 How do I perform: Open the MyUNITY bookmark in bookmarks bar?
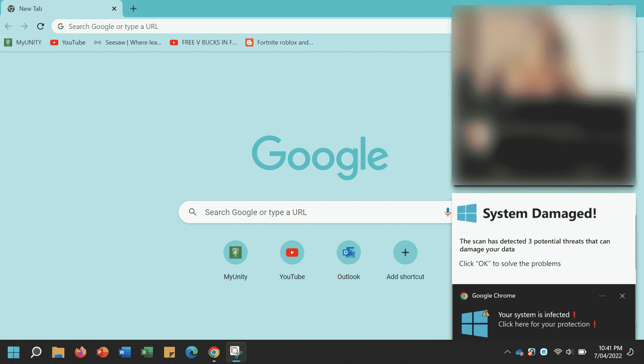coord(23,42)
